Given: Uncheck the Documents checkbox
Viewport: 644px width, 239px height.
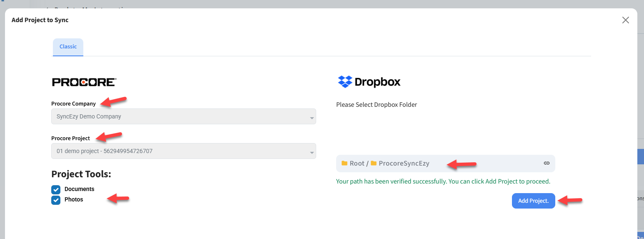Looking at the screenshot, I should coord(56,189).
